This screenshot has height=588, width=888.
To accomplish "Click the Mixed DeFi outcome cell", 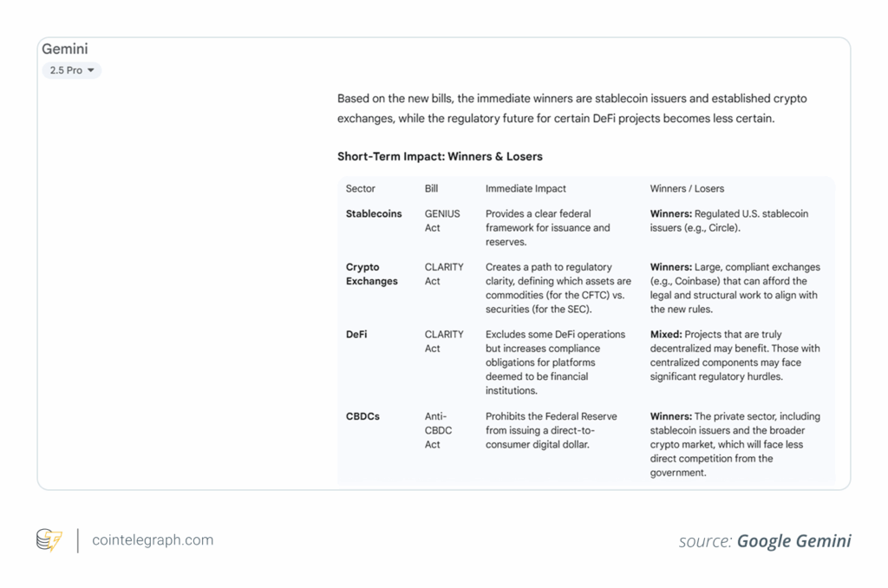I will click(x=735, y=356).
